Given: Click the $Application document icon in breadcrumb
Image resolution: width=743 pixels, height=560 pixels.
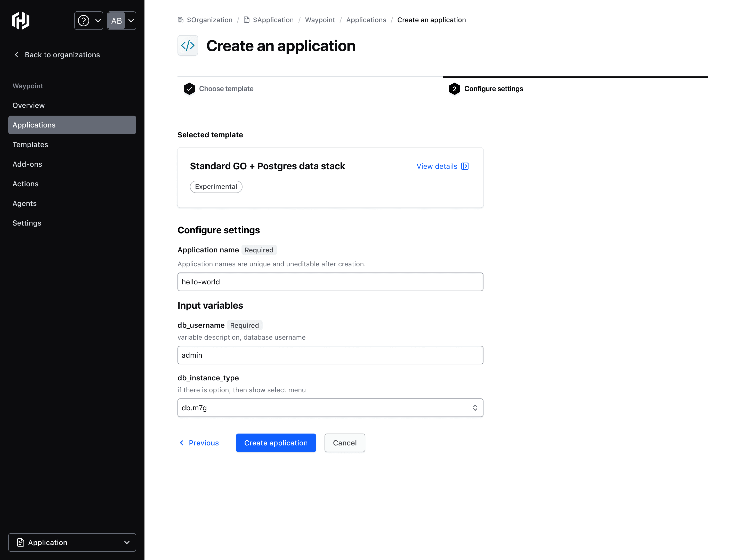Looking at the screenshot, I should point(247,20).
